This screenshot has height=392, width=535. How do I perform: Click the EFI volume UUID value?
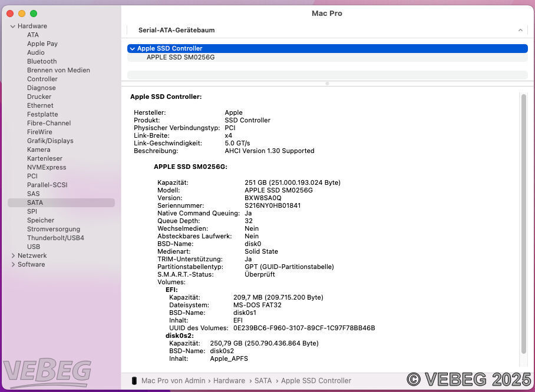[304, 328]
